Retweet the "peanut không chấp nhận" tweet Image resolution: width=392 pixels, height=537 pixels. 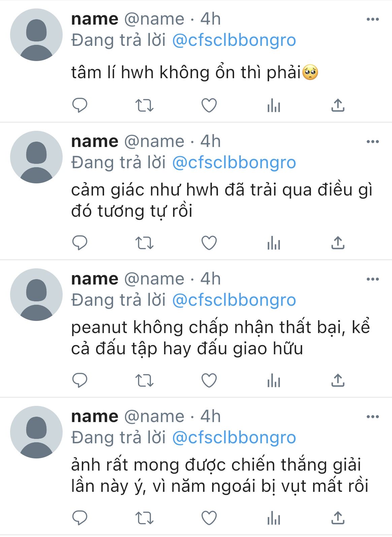coord(144,381)
